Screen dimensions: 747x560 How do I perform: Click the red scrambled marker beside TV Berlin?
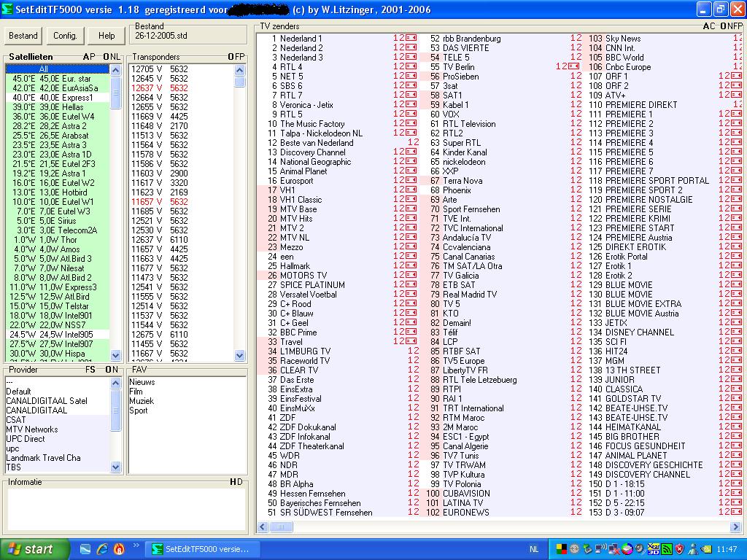pos(574,66)
